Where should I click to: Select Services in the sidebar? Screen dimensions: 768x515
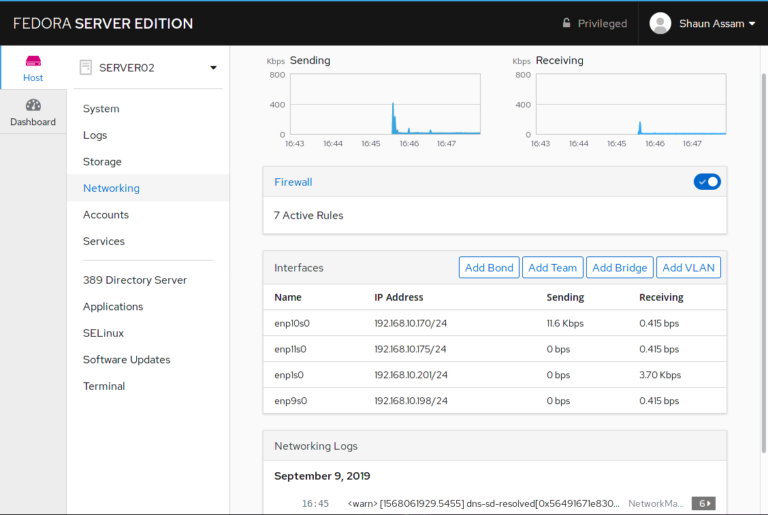104,241
